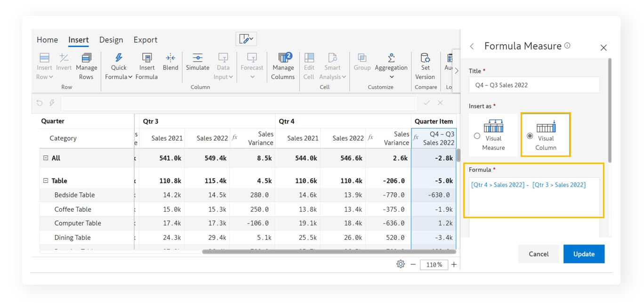Viewport: 644px width, 303px height.
Task: Click the Group icon
Action: tap(362, 57)
